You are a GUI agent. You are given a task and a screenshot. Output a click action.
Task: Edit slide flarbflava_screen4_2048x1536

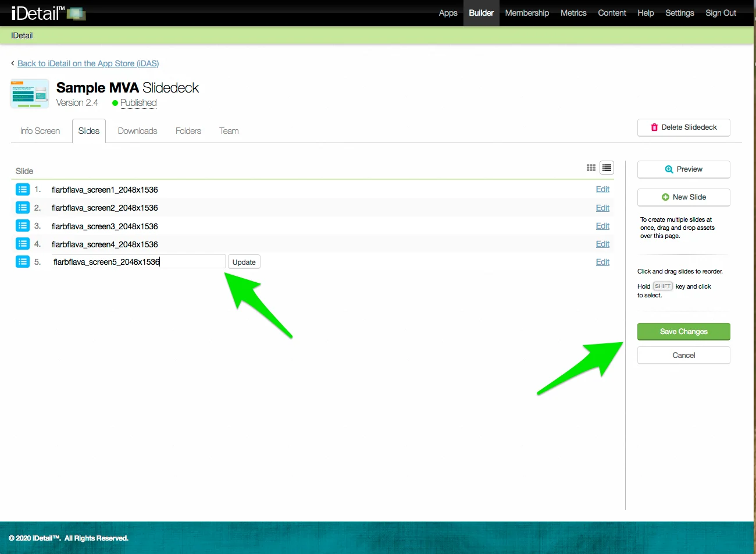point(602,244)
